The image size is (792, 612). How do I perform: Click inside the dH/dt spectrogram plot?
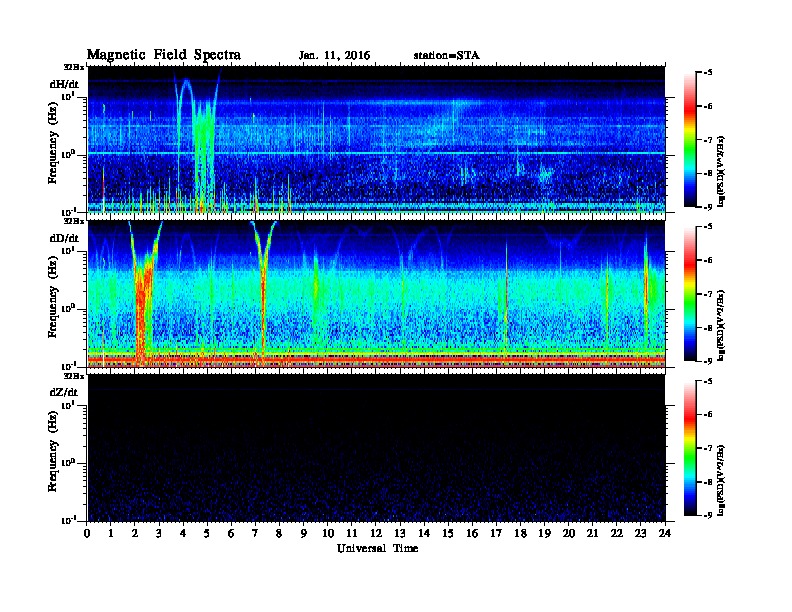(376, 139)
